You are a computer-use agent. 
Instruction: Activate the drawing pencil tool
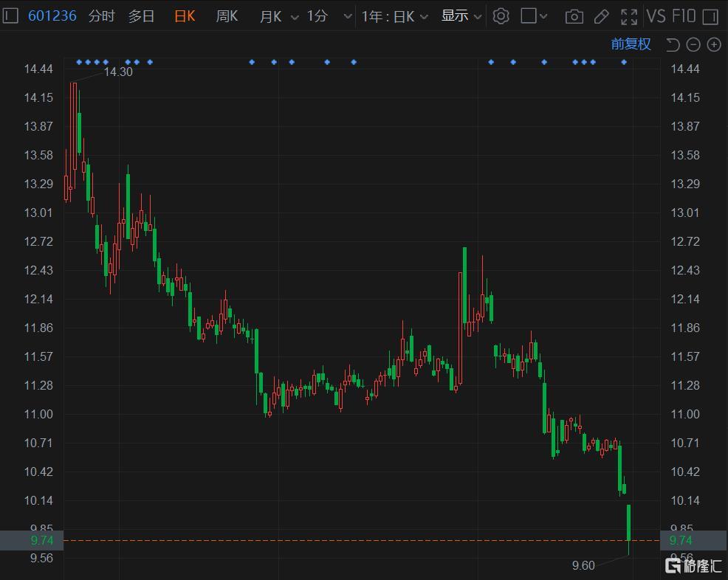tap(602, 17)
